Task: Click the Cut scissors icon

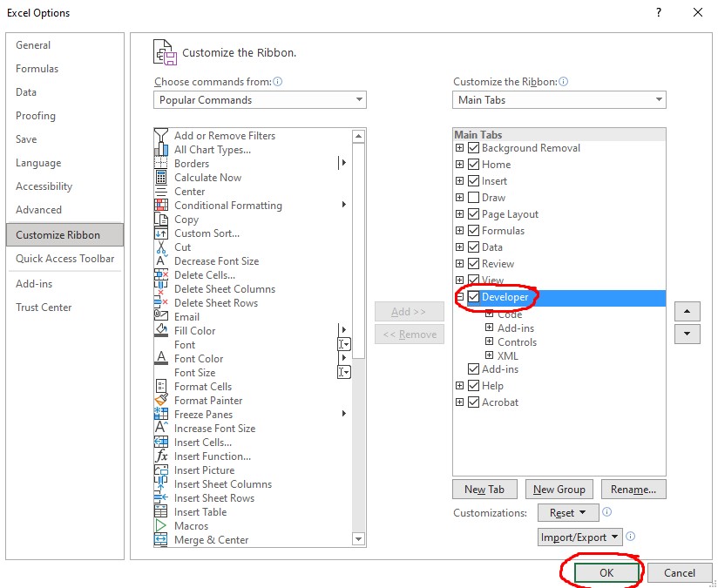Action: 160,247
